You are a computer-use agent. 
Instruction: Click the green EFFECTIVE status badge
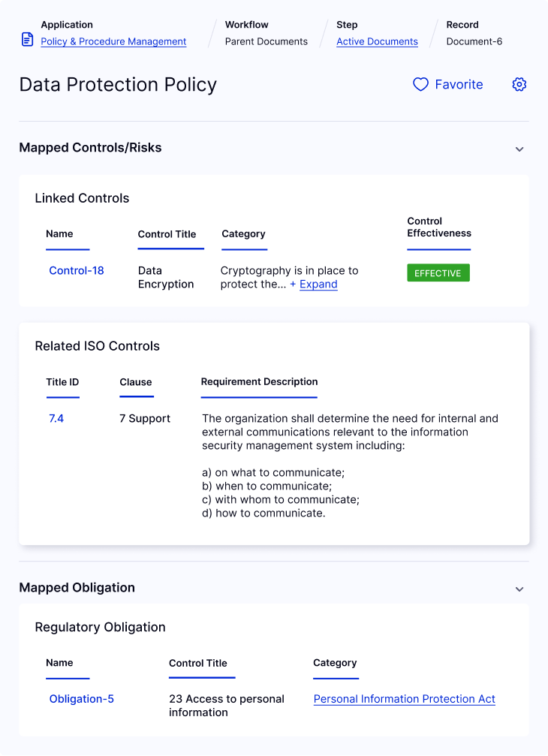pos(438,273)
